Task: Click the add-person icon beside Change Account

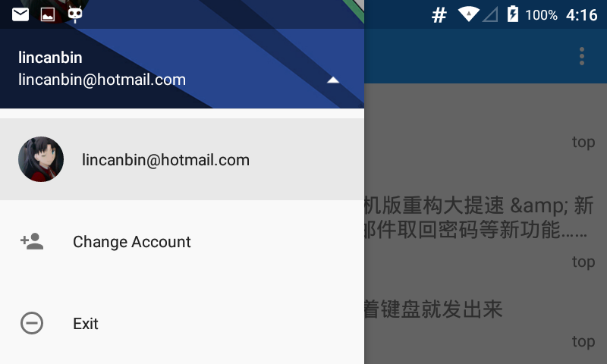Action: [32, 241]
